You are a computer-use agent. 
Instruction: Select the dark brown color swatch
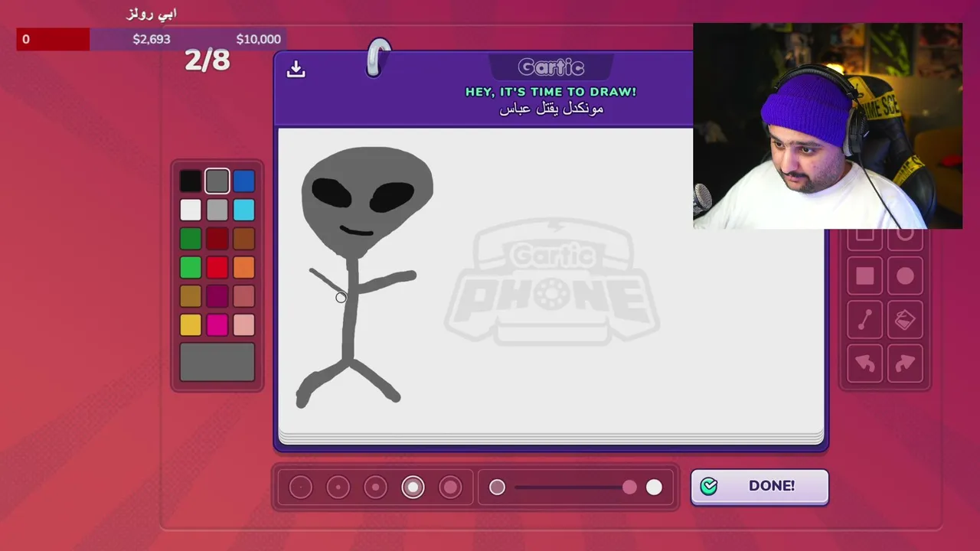click(243, 239)
